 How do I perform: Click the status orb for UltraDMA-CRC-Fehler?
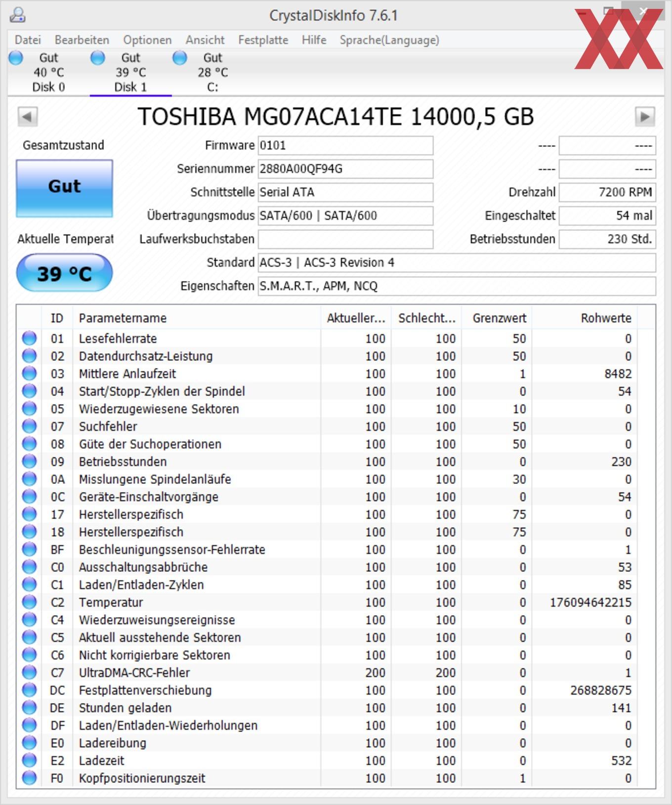(x=30, y=673)
